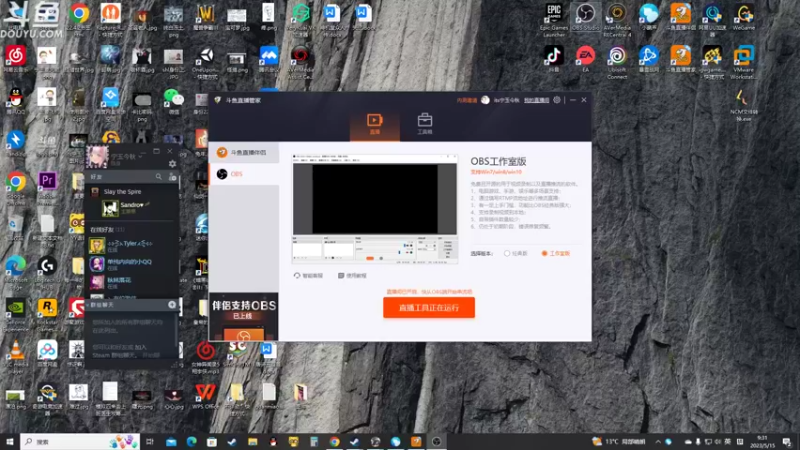The image size is (800, 450).
Task: Switch to the 直播 tab in Douyu manager
Action: [x=374, y=124]
